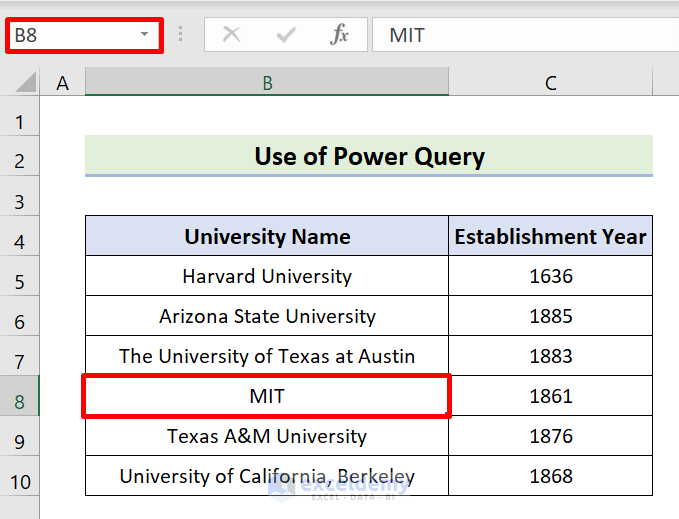This screenshot has height=519, width=679.
Task: Click the Use of Power Query title cell
Action: (x=369, y=157)
